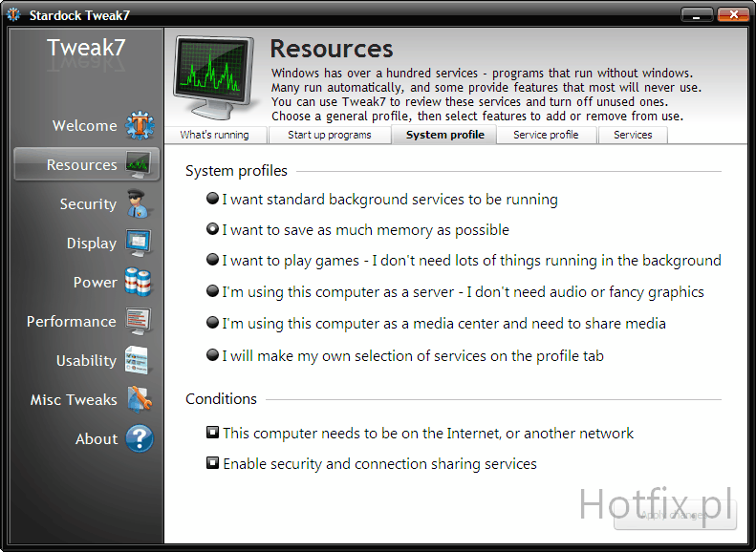
Task: Click the Display monitor icon
Action: 139,243
